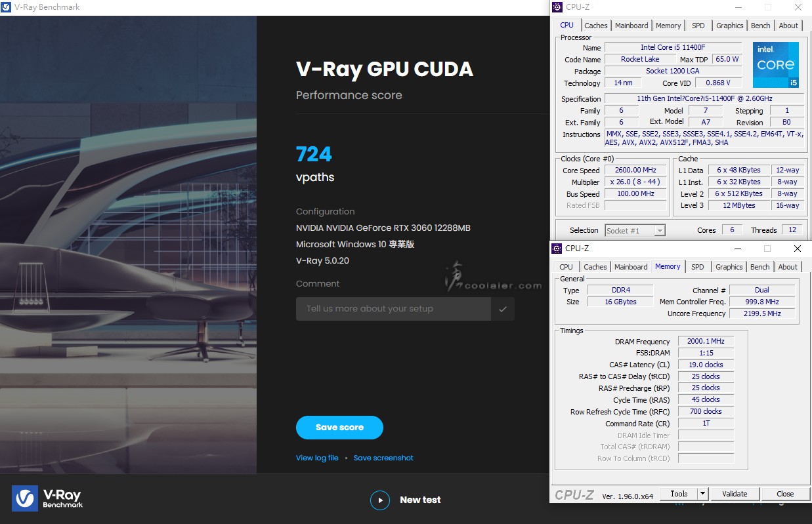The width and height of the screenshot is (812, 524).
Task: Open the Bench tab in the CPU-Z memory window
Action: click(x=760, y=267)
